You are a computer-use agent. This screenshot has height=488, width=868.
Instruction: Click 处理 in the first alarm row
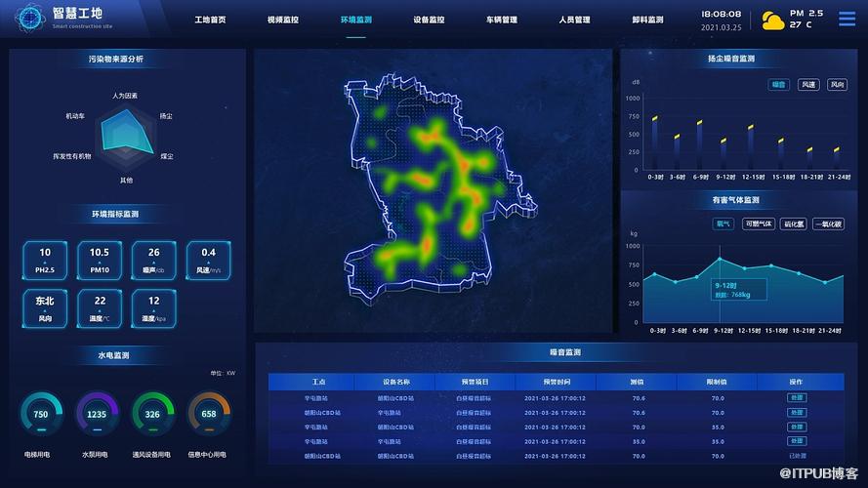click(x=797, y=398)
